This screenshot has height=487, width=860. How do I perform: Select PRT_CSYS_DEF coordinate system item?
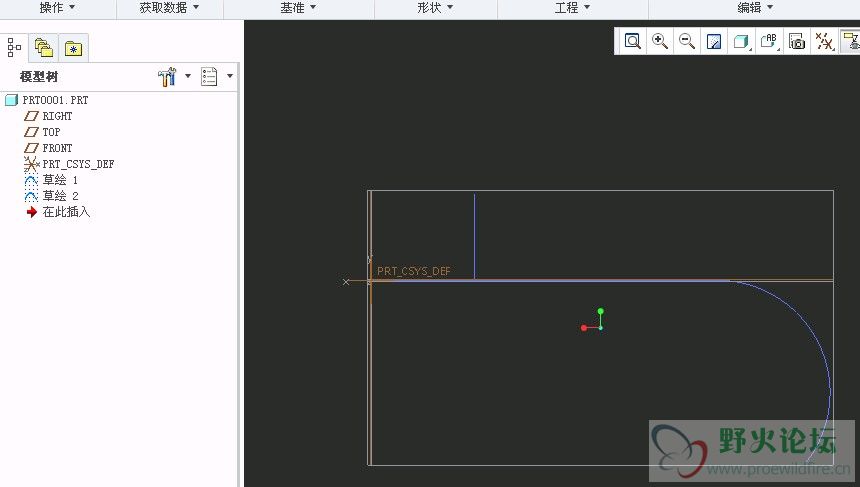pyautogui.click(x=78, y=164)
